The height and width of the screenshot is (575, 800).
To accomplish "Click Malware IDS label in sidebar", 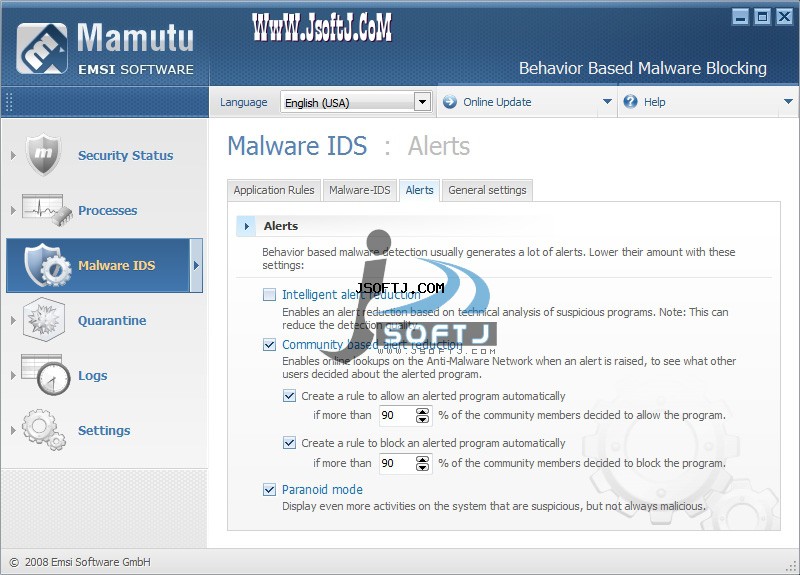I will 117,265.
